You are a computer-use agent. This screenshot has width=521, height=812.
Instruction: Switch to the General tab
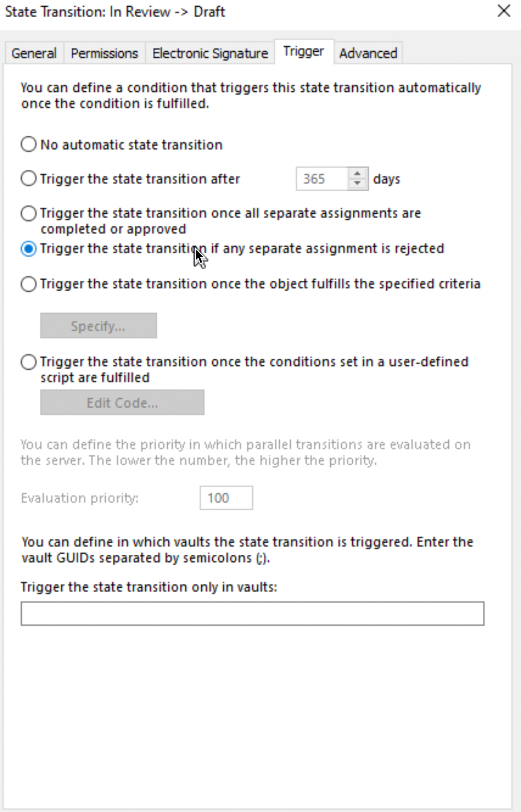34,53
